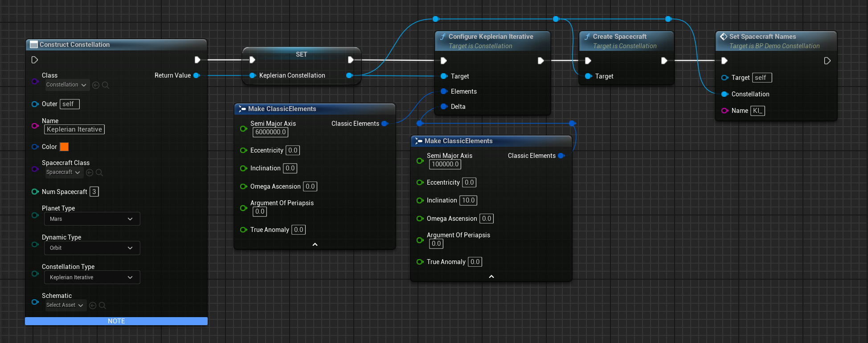Screen dimensions: 868x343
Task: Click Set Spacecraft Names execution output pin
Action: pos(827,61)
